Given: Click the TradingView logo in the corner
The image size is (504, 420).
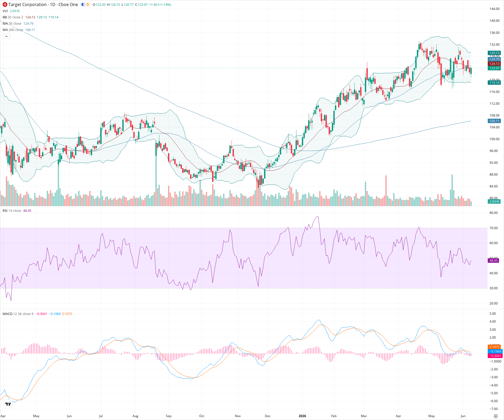Looking at the screenshot, I should point(8,404).
